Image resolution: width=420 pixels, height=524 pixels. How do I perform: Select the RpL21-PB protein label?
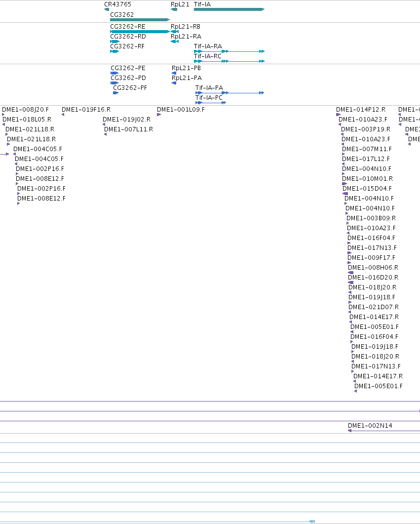186,68
